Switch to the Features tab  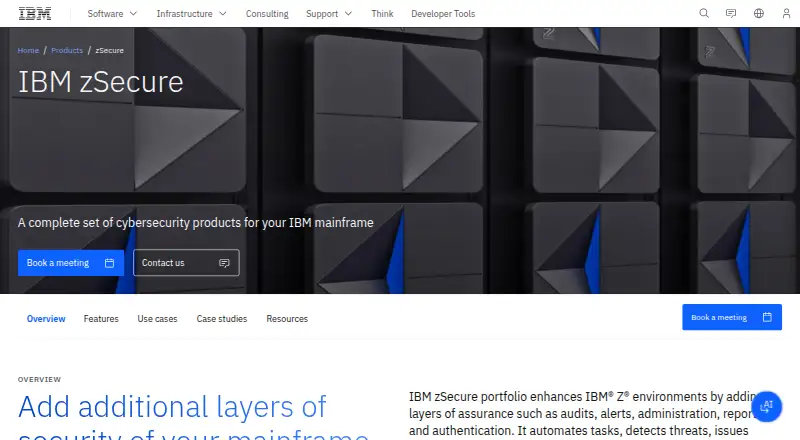click(101, 319)
